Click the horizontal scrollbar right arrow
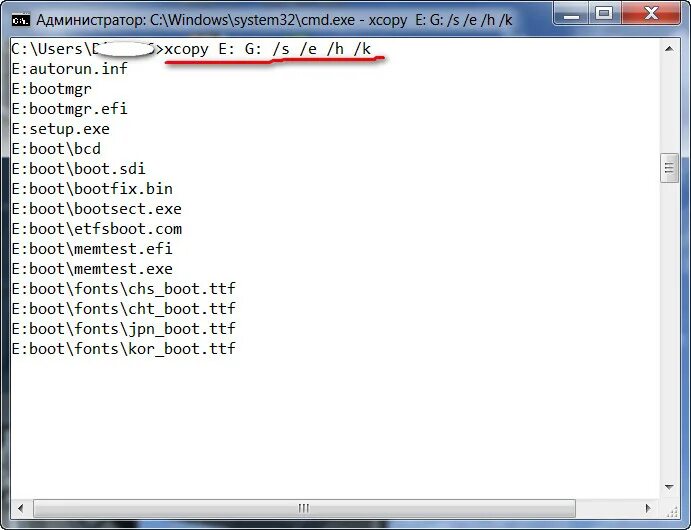This screenshot has height=530, width=691. pos(648,508)
